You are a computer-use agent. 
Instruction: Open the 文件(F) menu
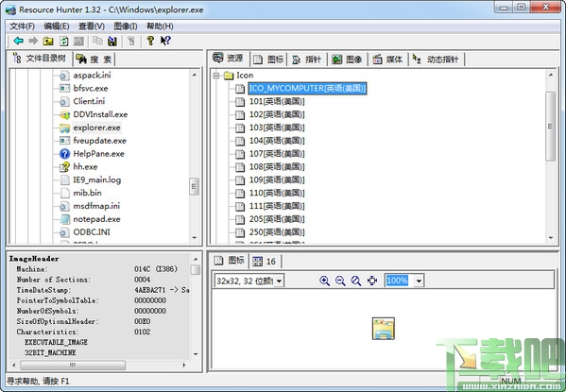coord(22,26)
